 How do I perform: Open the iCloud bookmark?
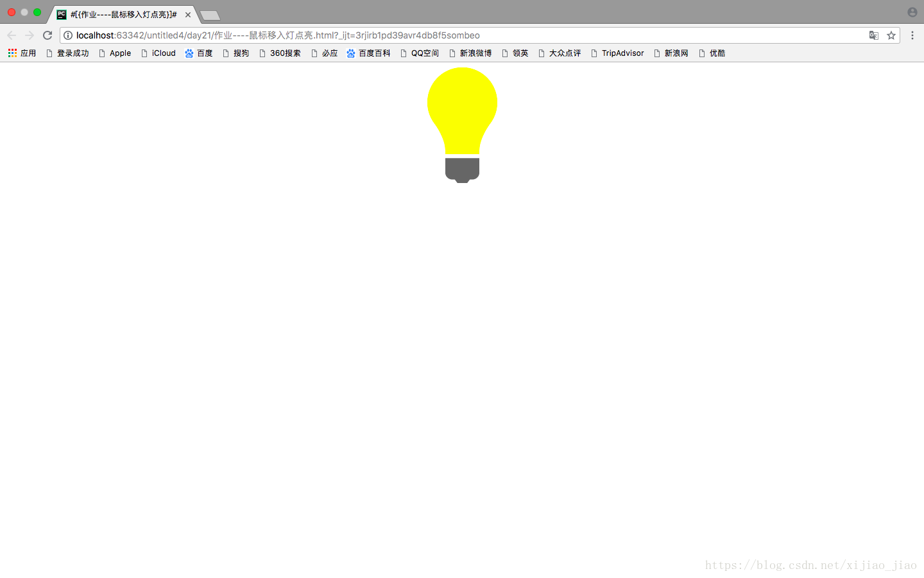tap(158, 53)
